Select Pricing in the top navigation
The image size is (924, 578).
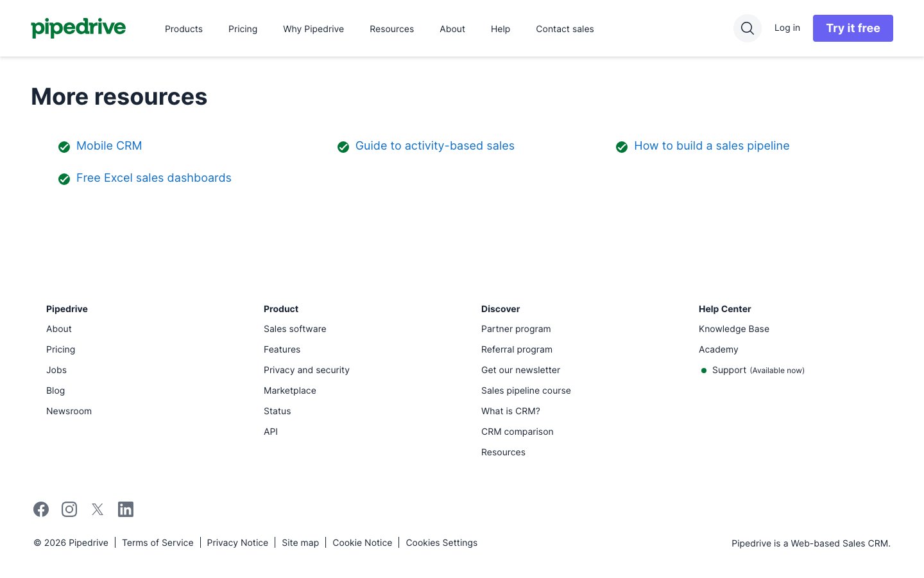pyautogui.click(x=243, y=29)
